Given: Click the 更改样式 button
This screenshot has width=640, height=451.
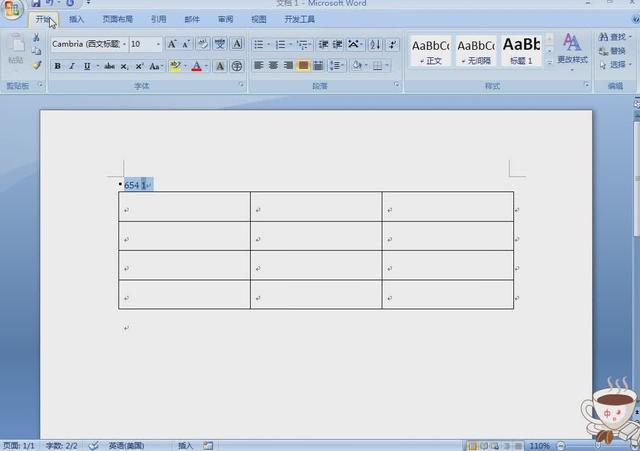Looking at the screenshot, I should (572, 49).
